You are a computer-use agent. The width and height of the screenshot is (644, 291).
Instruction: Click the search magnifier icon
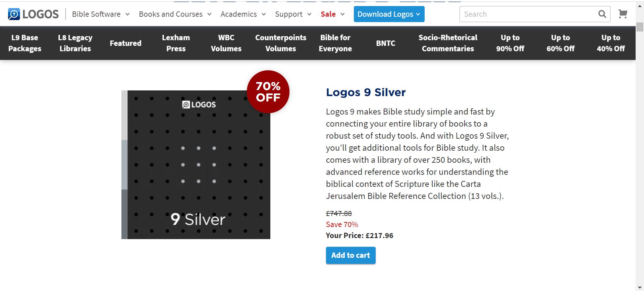[602, 14]
